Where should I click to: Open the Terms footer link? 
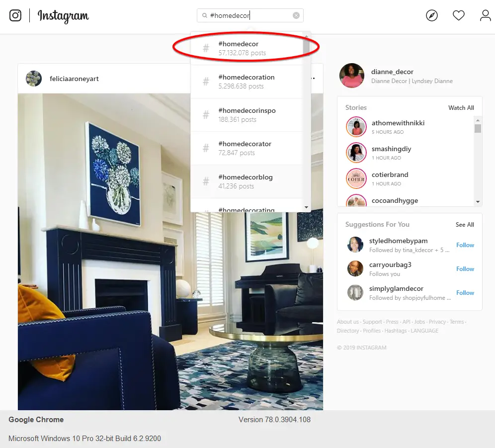457,322
